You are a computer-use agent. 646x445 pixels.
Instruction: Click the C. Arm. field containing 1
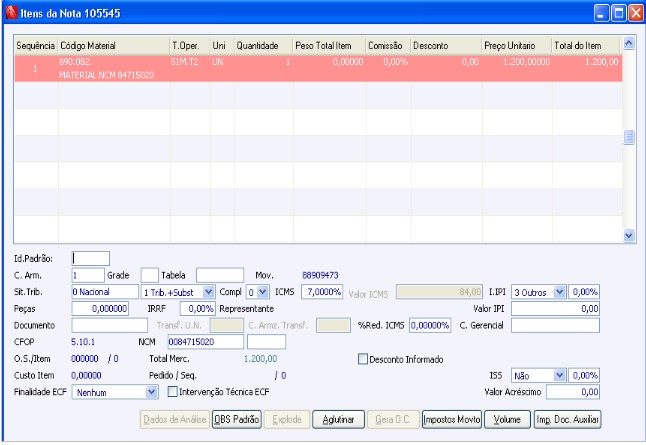[88, 275]
